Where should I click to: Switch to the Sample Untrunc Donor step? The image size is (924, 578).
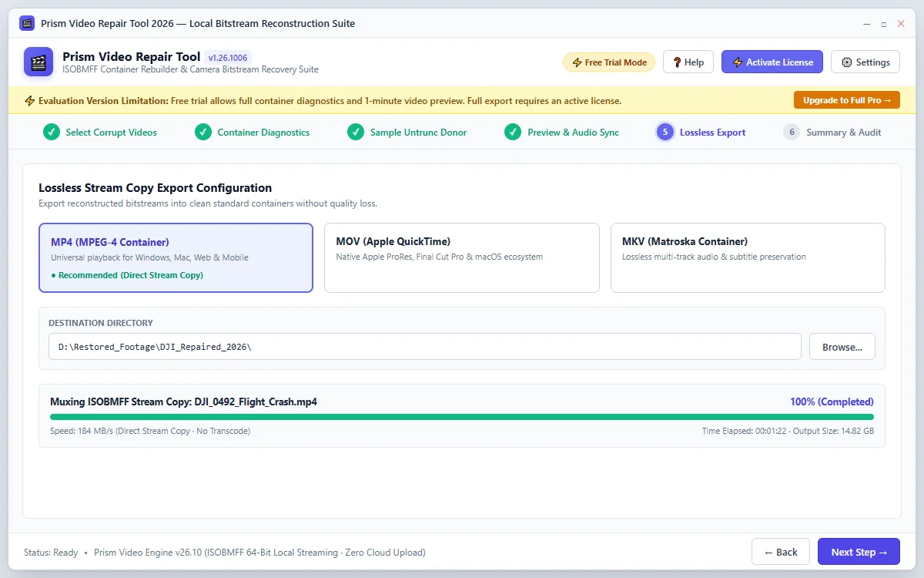click(407, 133)
